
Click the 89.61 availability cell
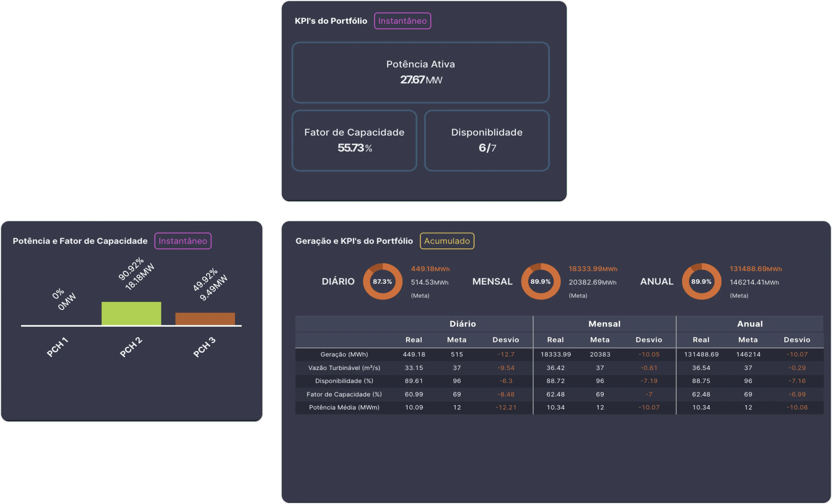(414, 381)
